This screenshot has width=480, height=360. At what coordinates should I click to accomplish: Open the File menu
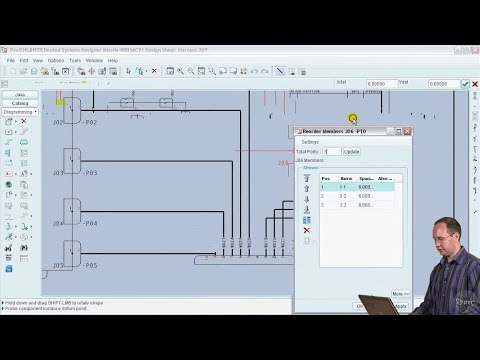point(11,61)
